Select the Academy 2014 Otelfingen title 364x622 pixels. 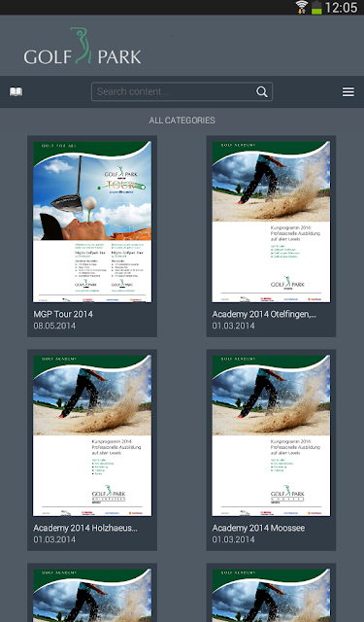pos(264,314)
